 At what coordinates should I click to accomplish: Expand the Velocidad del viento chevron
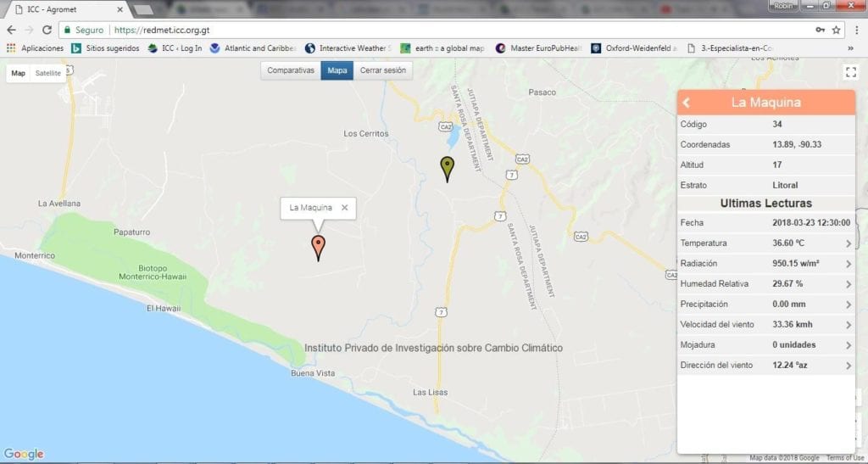[x=849, y=325]
